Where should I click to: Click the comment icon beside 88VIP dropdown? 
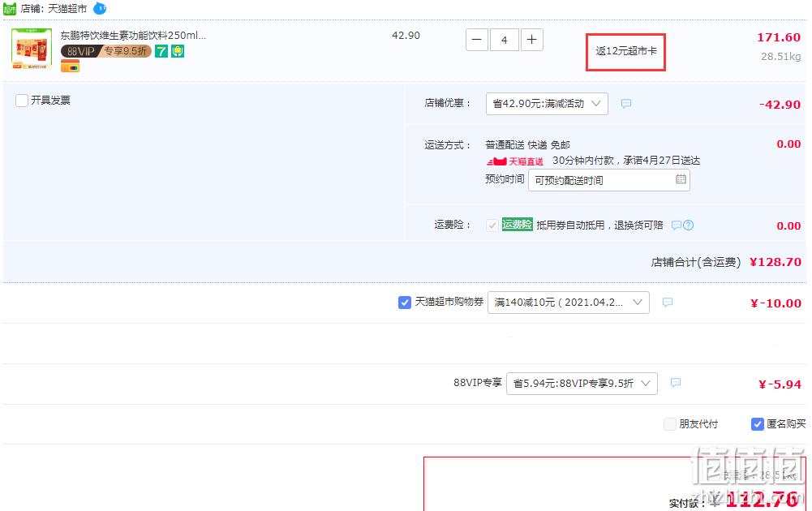point(675,383)
